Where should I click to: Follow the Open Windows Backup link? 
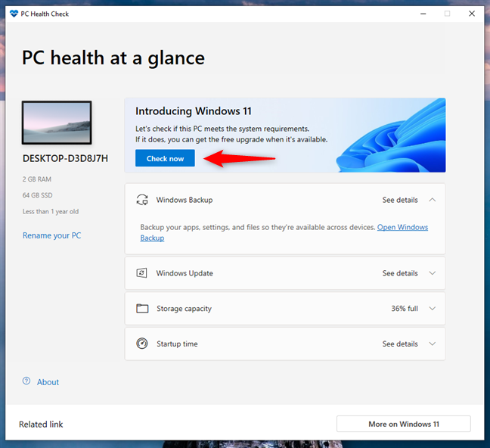point(402,227)
